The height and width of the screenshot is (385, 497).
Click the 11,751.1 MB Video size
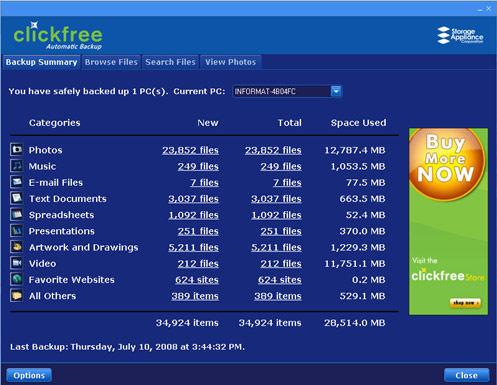(355, 264)
